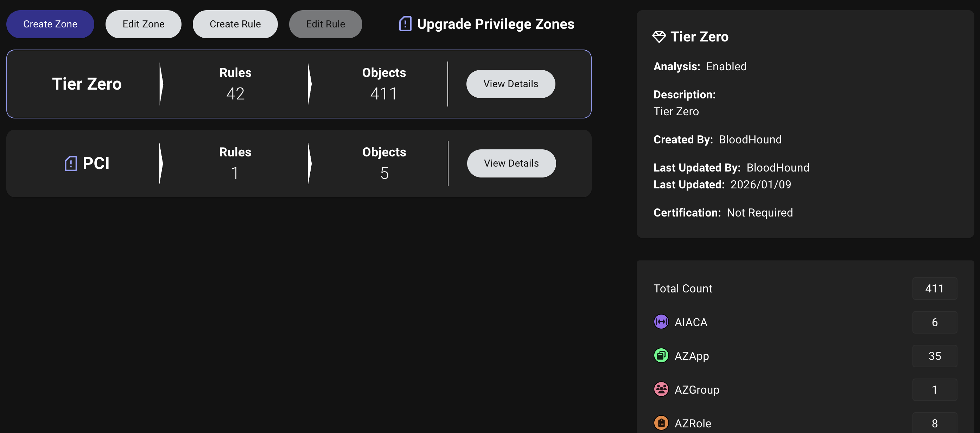Click the Edit Zone button

[x=144, y=24]
